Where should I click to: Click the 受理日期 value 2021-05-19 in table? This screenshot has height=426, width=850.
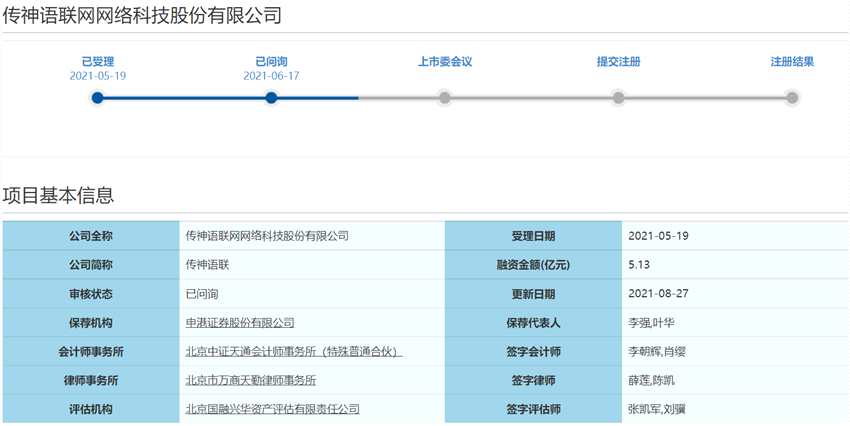pos(658,236)
